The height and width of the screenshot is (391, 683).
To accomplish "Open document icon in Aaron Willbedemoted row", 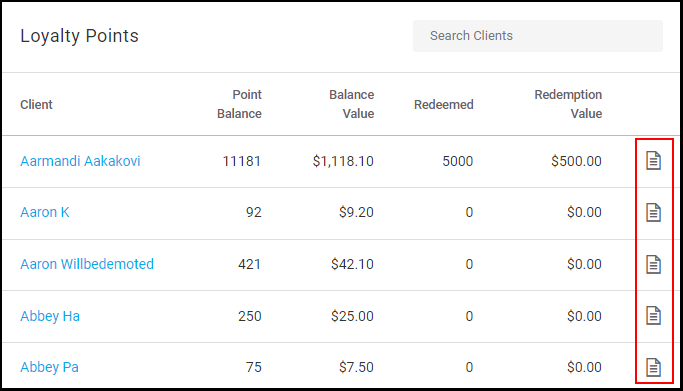I will point(653,264).
